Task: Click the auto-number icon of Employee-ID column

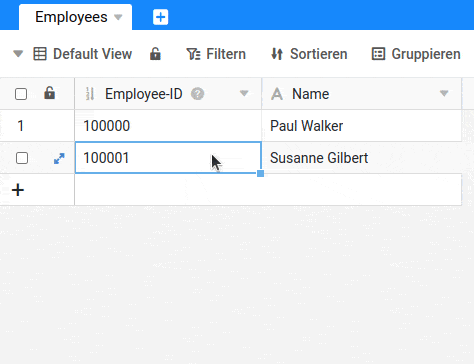Action: [90, 94]
